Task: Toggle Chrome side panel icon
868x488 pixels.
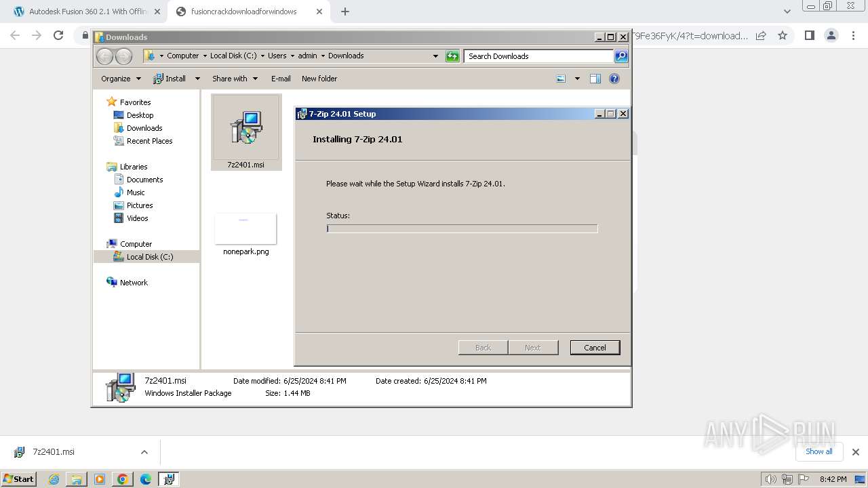Action: tap(809, 35)
